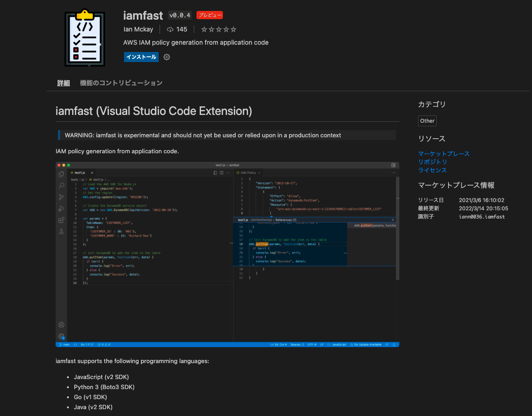Switch to the 機能のコントリビューション tab
The height and width of the screenshot is (416, 532).
[x=121, y=83]
